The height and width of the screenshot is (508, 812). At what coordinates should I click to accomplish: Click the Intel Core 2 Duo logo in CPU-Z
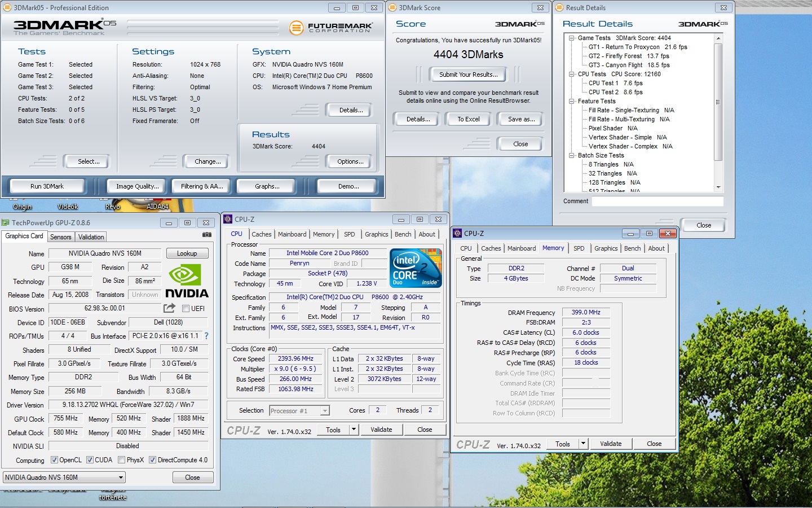click(416, 268)
